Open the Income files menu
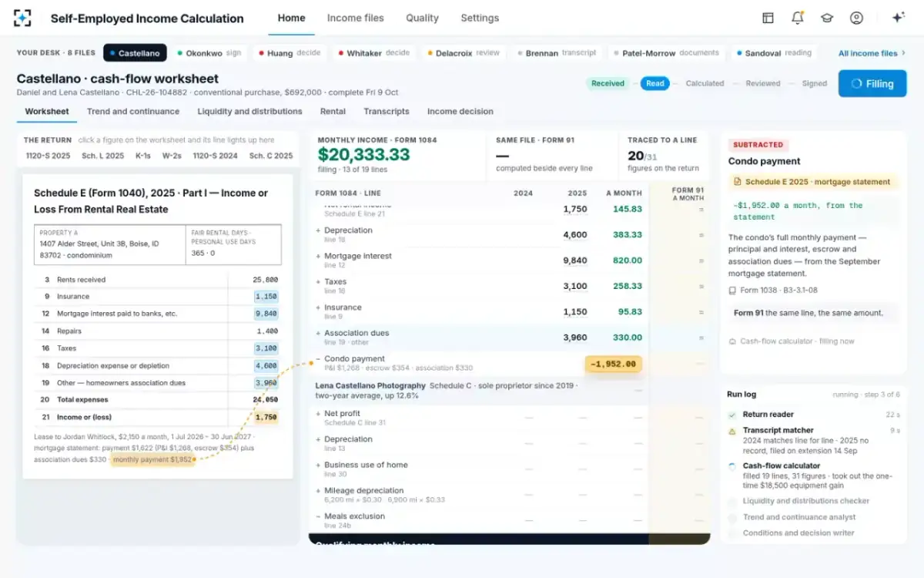Viewport: 924px width, 578px height. click(355, 18)
